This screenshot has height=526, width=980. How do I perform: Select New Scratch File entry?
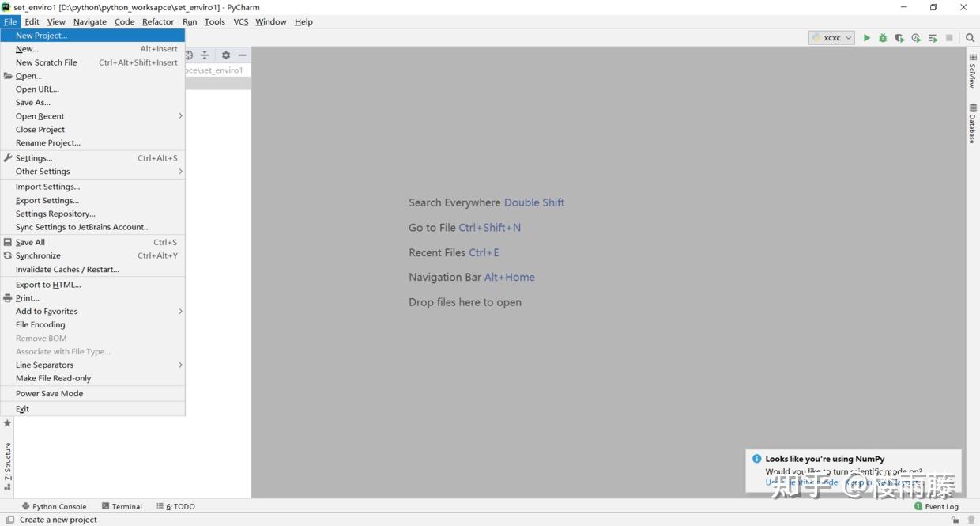pos(92,62)
